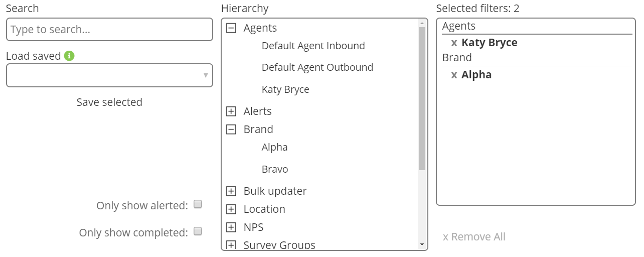
Task: Select Default Agent Inbound in hierarchy
Action: pos(313,46)
